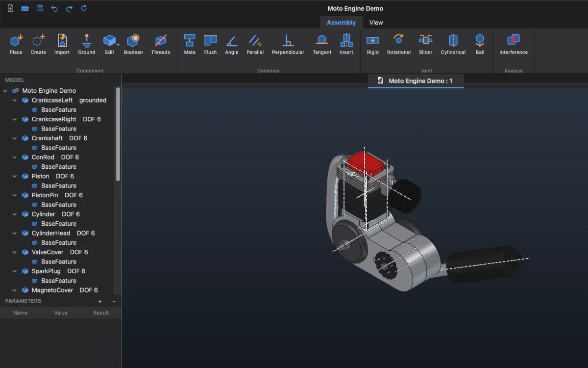
Task: Remove parameter with the minus button
Action: tap(114, 301)
